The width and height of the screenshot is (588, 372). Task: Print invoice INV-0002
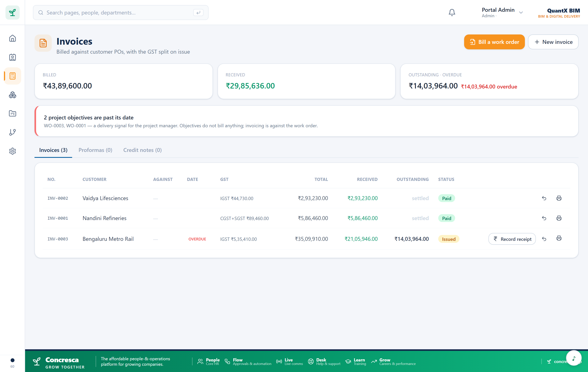(x=559, y=198)
